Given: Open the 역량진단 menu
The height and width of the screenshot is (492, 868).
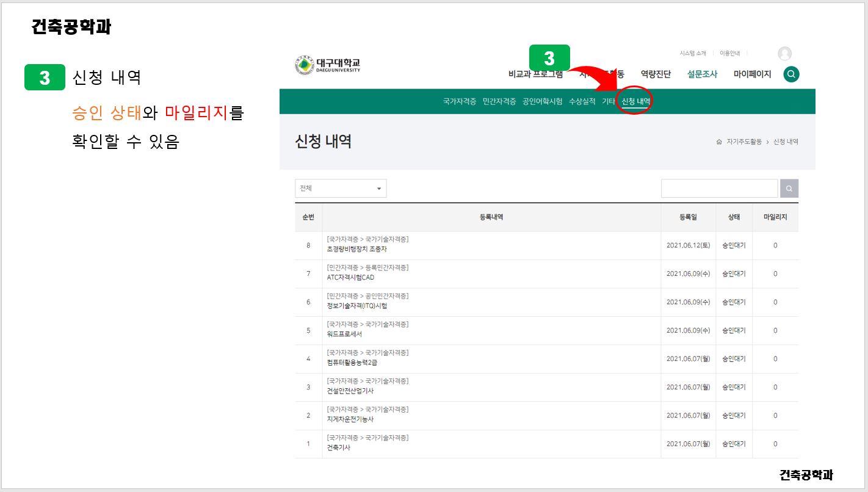Looking at the screenshot, I should pyautogui.click(x=655, y=74).
